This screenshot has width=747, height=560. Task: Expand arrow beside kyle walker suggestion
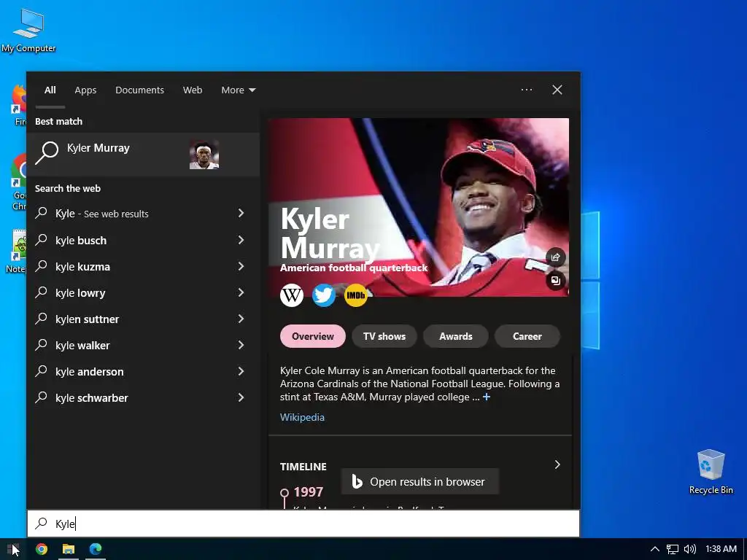(x=241, y=345)
